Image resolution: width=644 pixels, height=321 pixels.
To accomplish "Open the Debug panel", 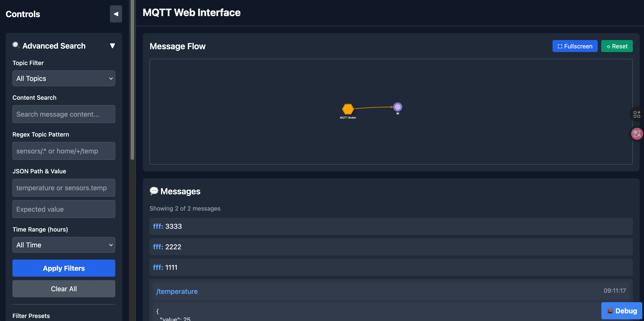I will [622, 311].
